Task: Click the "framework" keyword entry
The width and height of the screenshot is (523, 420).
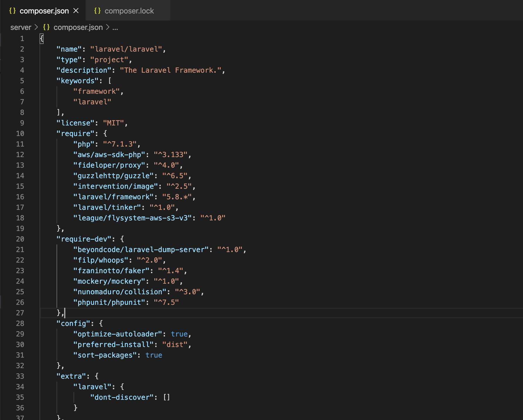Action: pyautogui.click(x=97, y=91)
